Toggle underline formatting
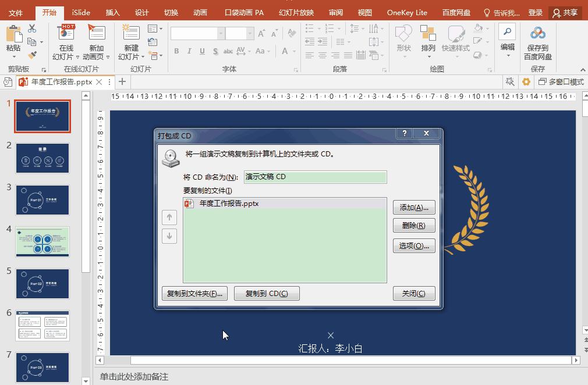The width and height of the screenshot is (588, 385). pyautogui.click(x=202, y=52)
